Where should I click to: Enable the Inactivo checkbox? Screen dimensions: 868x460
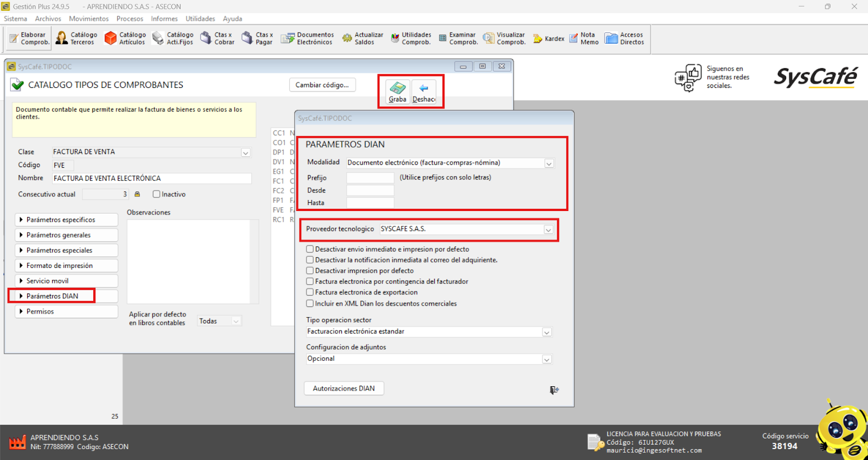pos(156,194)
